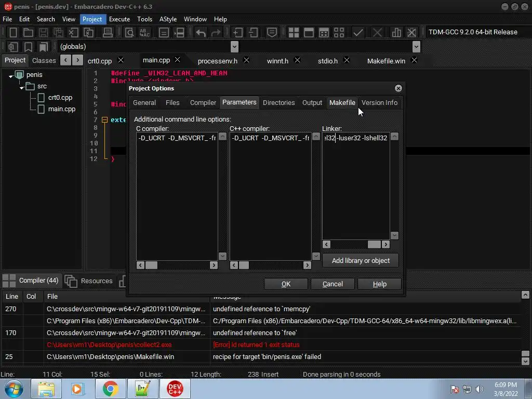532x399 pixels.
Task: Switch to the Makefile.win editor tab
Action: [386, 61]
